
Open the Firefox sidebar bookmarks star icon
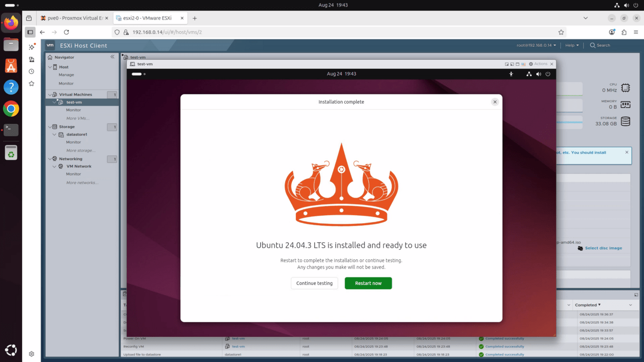pos(31,83)
